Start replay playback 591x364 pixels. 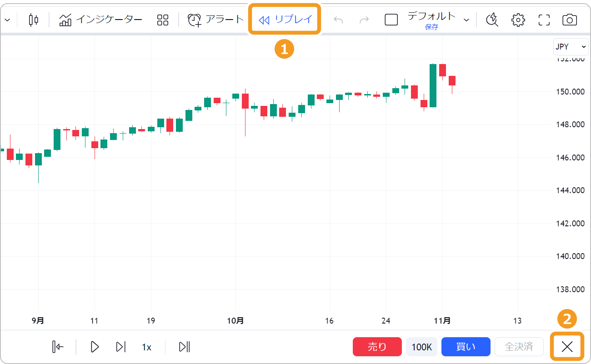(x=95, y=347)
